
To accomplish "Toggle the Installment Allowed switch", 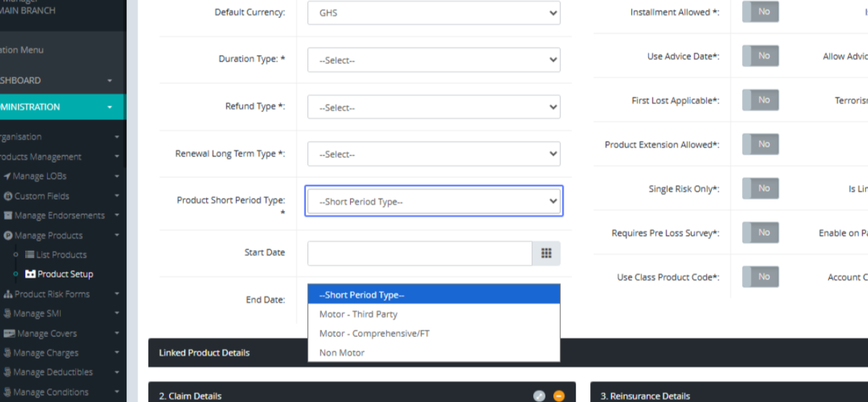I will [760, 12].
